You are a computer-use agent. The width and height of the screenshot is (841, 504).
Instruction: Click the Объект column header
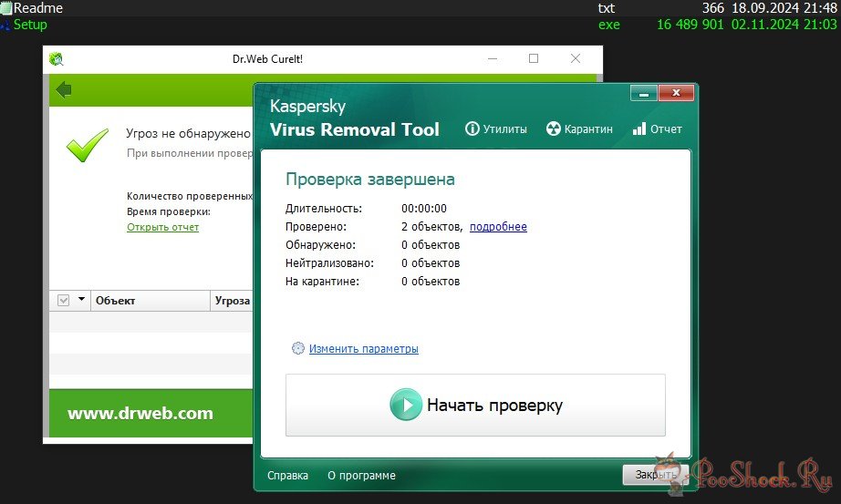pyautogui.click(x=151, y=301)
